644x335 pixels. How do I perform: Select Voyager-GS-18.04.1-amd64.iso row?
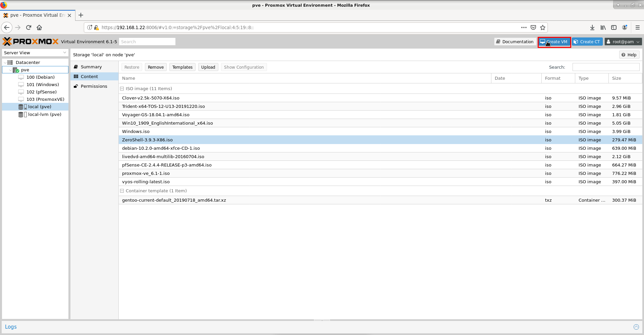click(x=380, y=115)
